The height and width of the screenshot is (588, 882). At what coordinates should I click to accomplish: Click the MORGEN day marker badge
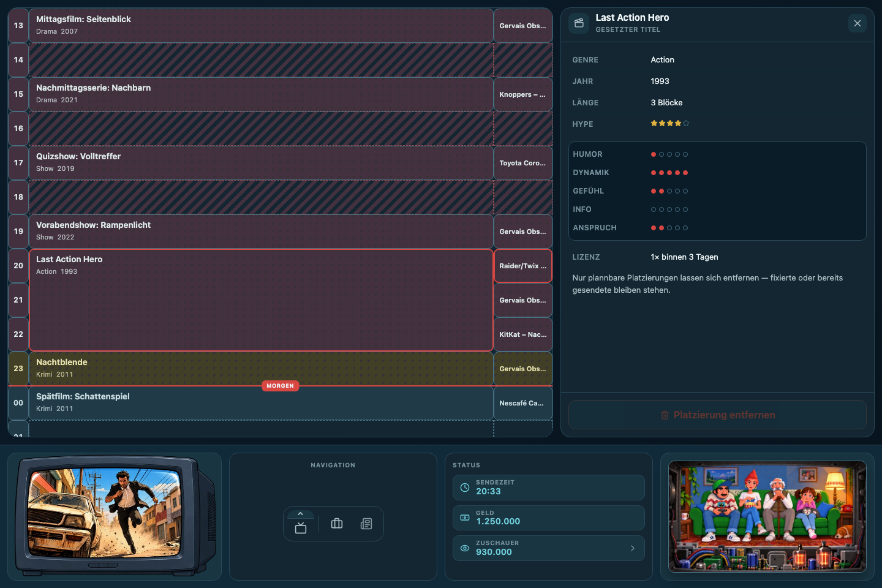pos(281,386)
